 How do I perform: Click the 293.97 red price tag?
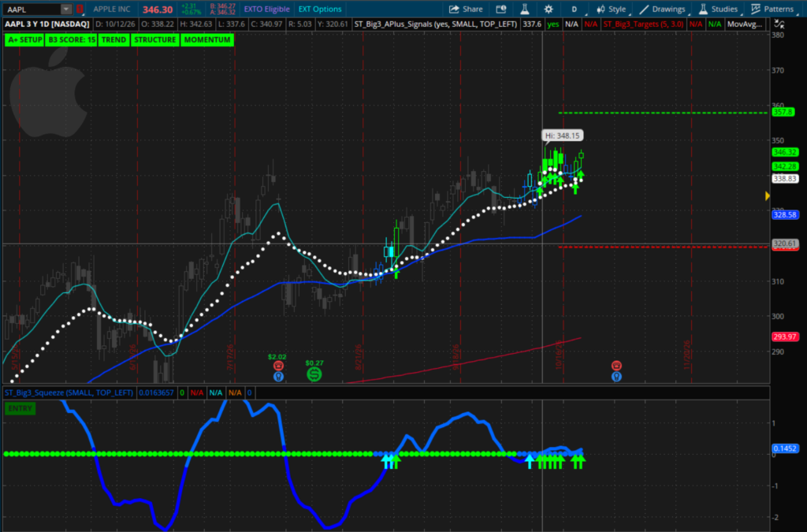click(785, 337)
